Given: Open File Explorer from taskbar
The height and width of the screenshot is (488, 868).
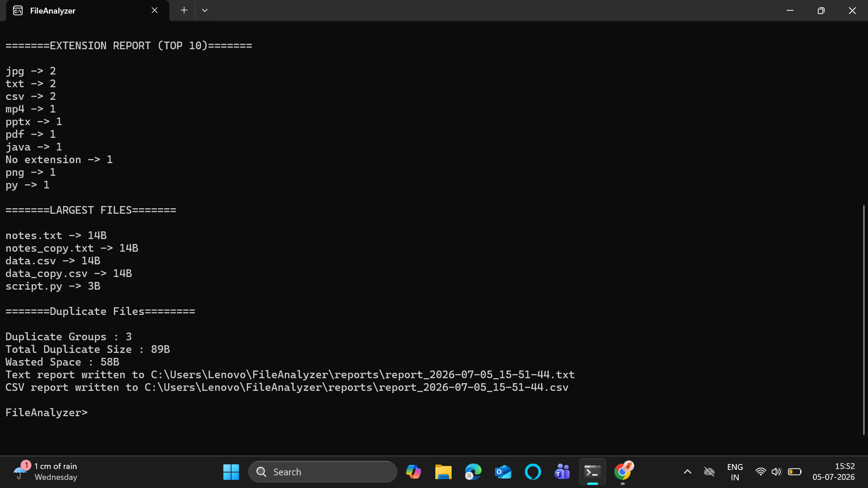Looking at the screenshot, I should tap(443, 472).
